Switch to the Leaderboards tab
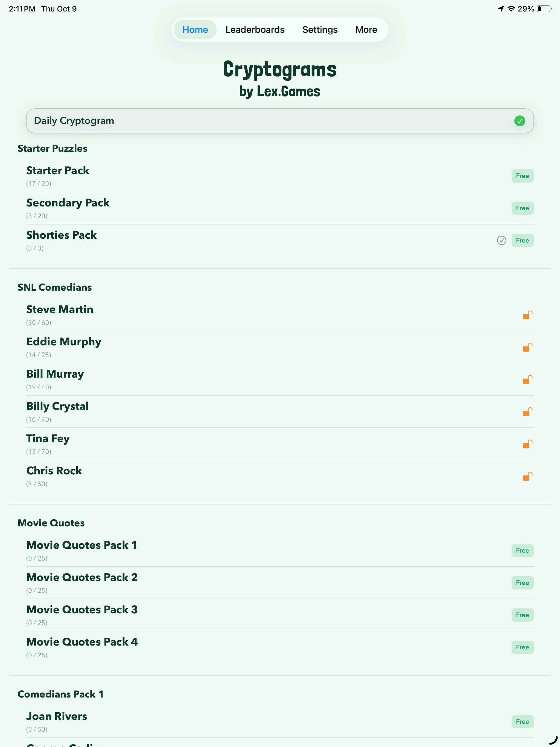Screen dimensions: 560x747 click(x=255, y=30)
